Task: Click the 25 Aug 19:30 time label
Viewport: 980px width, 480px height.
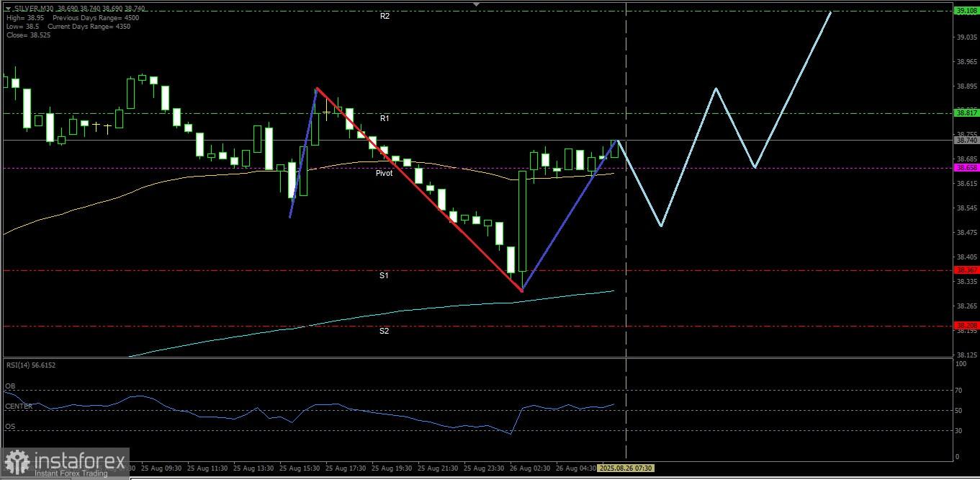Action: [x=392, y=468]
